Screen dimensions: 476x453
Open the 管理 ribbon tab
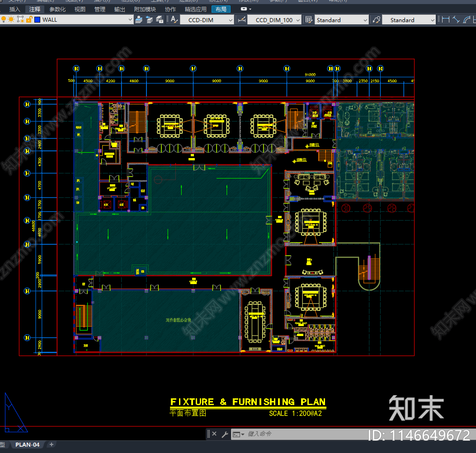(x=100, y=9)
